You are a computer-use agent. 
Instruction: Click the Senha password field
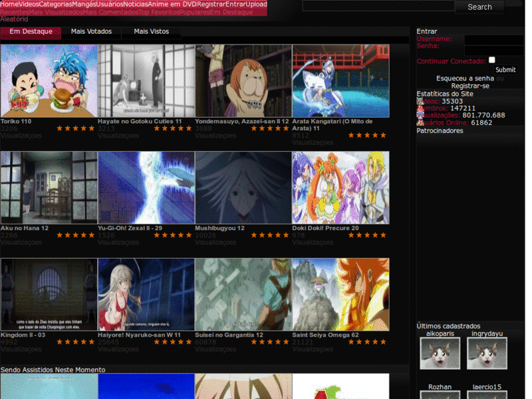click(x=494, y=51)
